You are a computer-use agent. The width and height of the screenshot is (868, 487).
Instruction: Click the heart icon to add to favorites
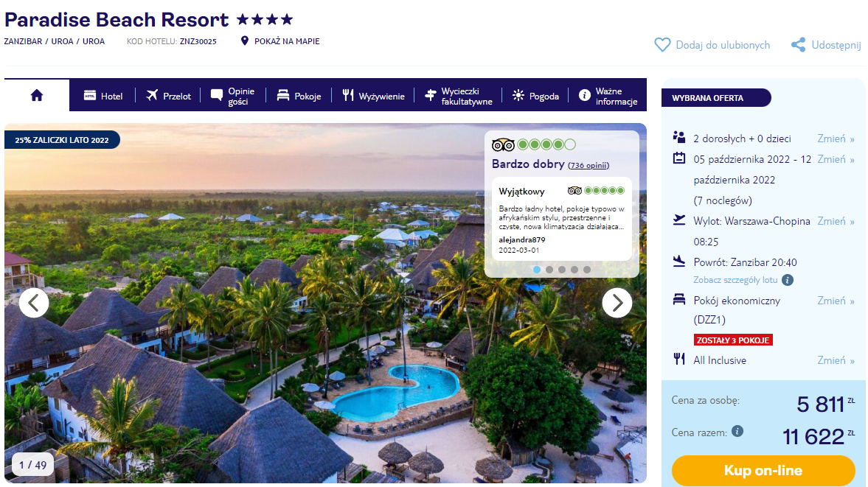click(662, 45)
